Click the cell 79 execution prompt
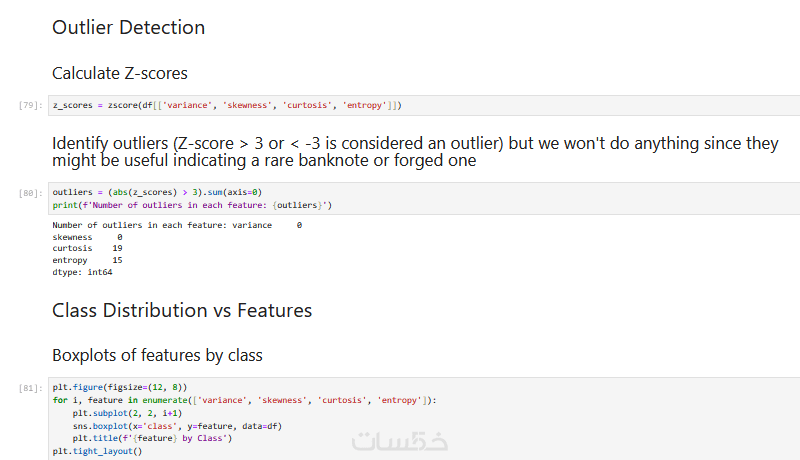Image resolution: width=800 pixels, height=460 pixels. (30, 106)
